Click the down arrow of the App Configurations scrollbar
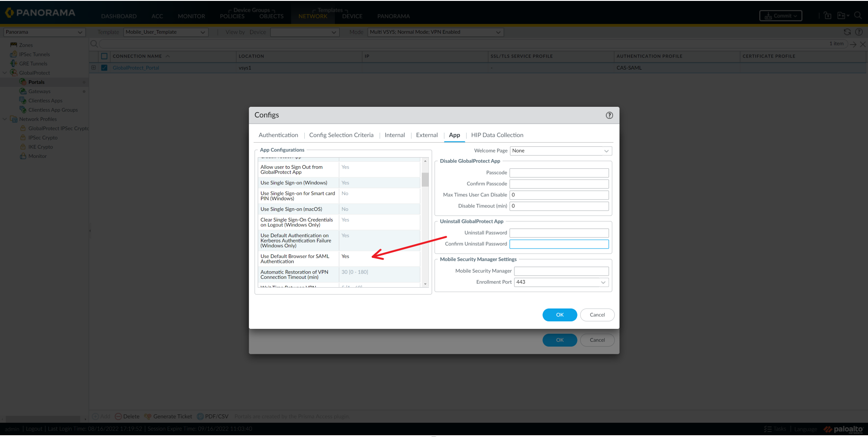Image resolution: width=868 pixels, height=437 pixels. [425, 284]
